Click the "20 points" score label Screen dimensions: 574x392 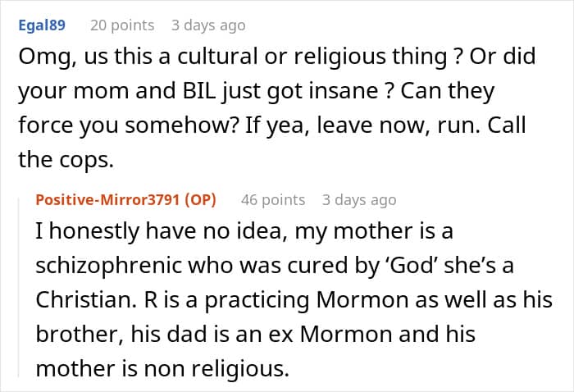coord(122,25)
